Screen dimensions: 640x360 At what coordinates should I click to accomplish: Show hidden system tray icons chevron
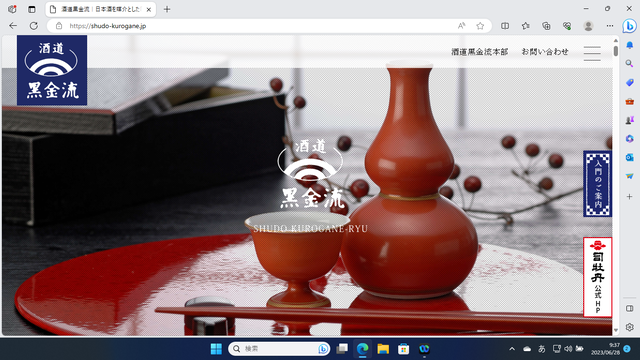pyautogui.click(x=512, y=349)
